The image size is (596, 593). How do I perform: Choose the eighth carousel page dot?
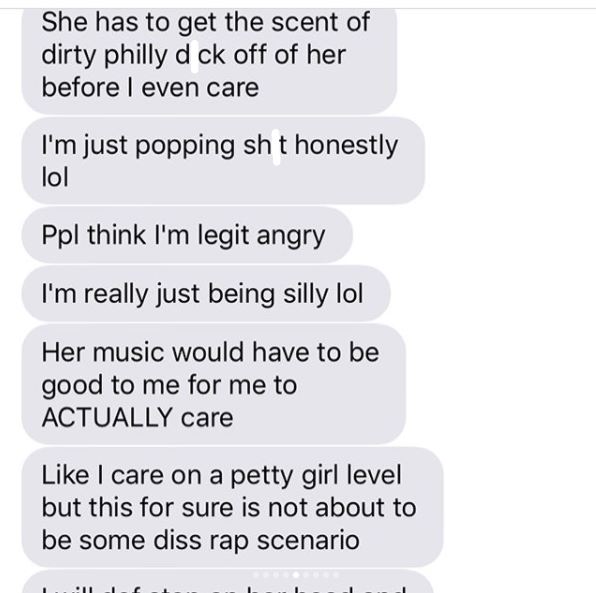coord(326,575)
